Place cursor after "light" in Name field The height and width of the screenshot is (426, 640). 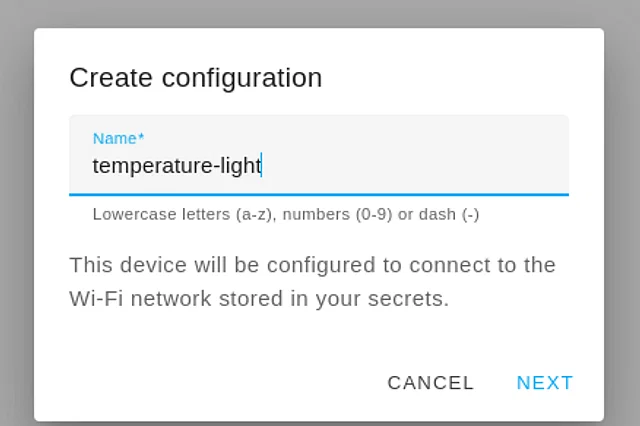coord(262,165)
